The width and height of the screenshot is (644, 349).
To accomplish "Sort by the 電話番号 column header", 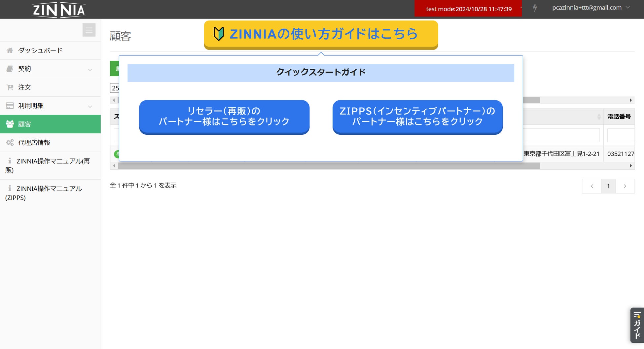I will coord(619,117).
